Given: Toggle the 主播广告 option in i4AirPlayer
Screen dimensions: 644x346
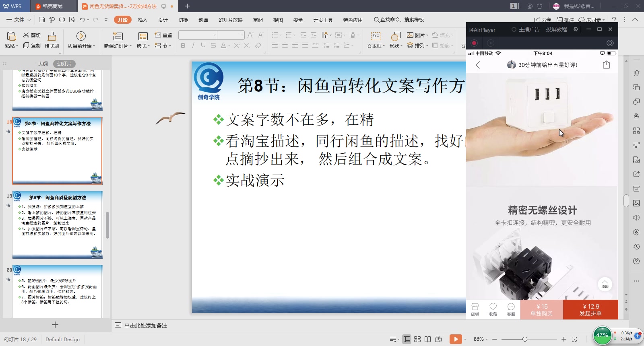Looking at the screenshot, I should (x=525, y=29).
